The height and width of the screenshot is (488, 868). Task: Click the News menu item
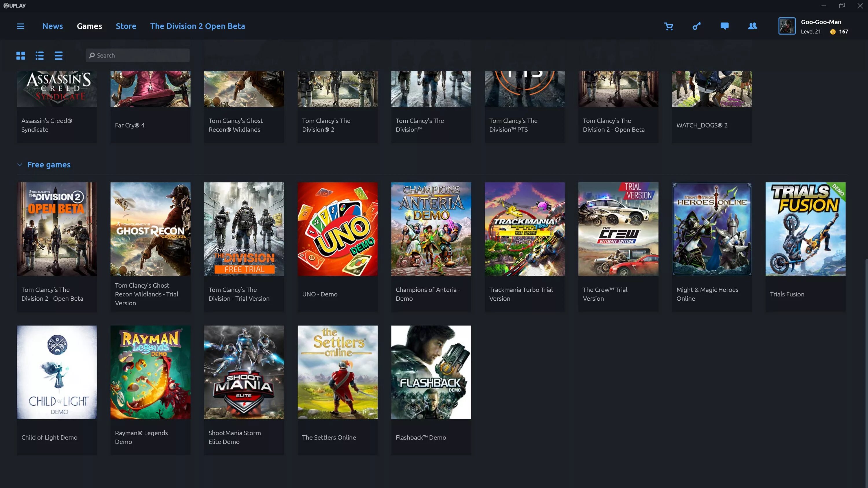(52, 26)
